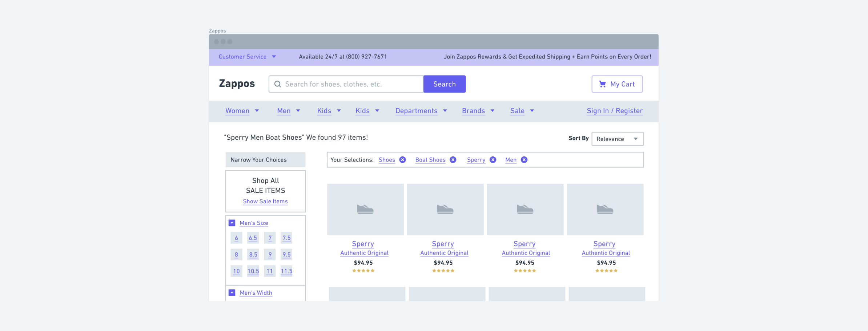Click the Join Zappos Rewards banner text
This screenshot has height=331, width=868.
pos(547,57)
